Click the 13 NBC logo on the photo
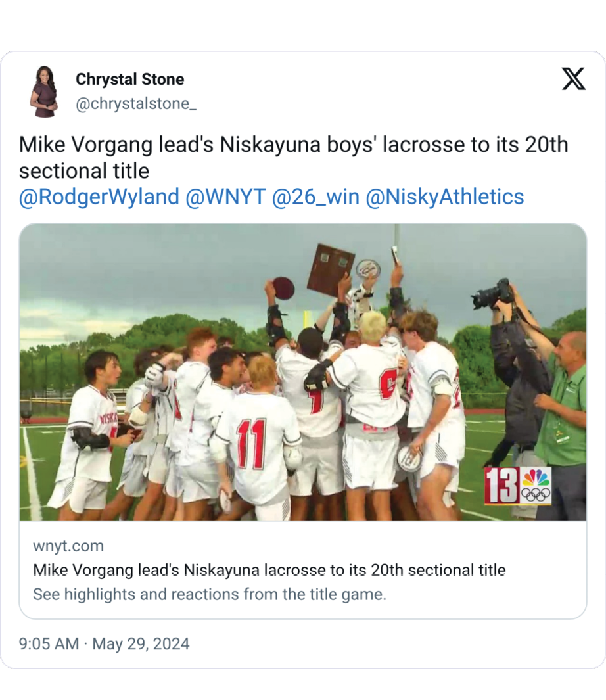606x700 pixels. (518, 486)
